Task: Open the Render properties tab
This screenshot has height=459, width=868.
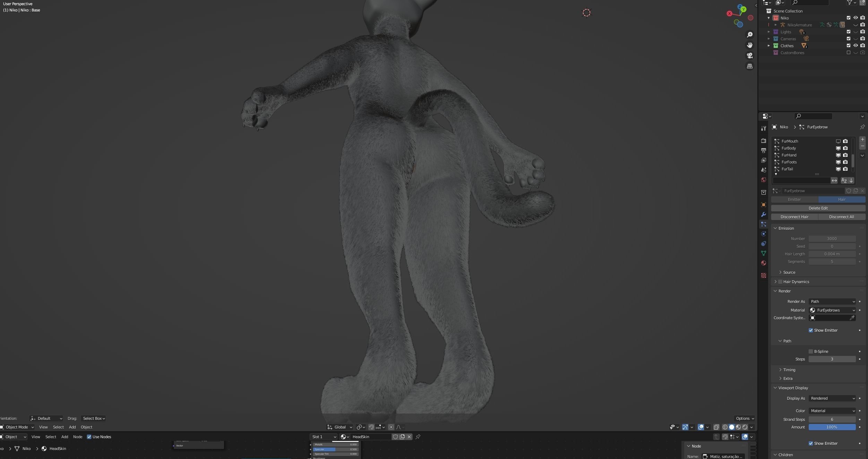Action: [763, 141]
